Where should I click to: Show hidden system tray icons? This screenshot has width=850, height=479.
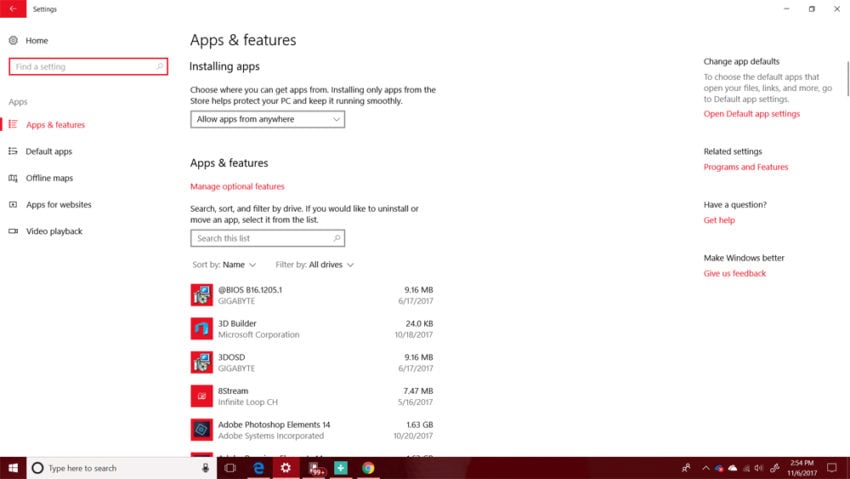(705, 468)
